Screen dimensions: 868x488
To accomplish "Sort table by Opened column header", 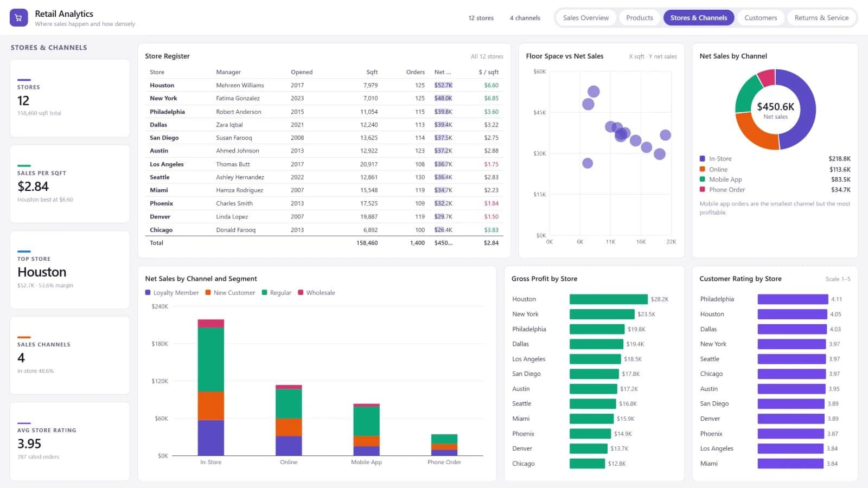I will pyautogui.click(x=302, y=72).
